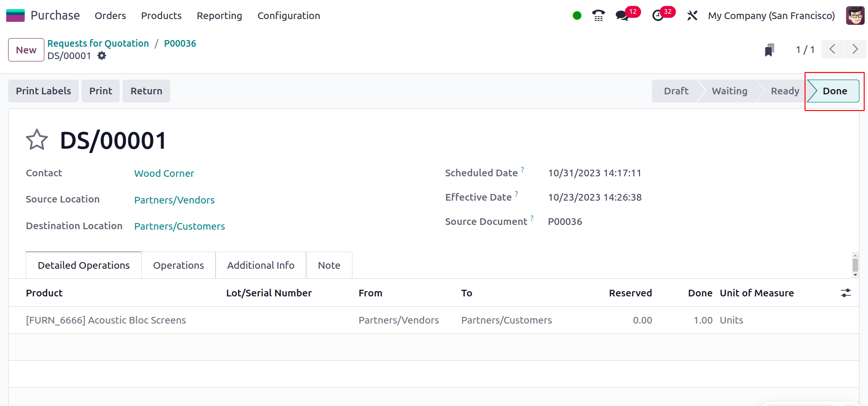Open the VoIP phone icon
868x406 pixels.
pos(598,16)
